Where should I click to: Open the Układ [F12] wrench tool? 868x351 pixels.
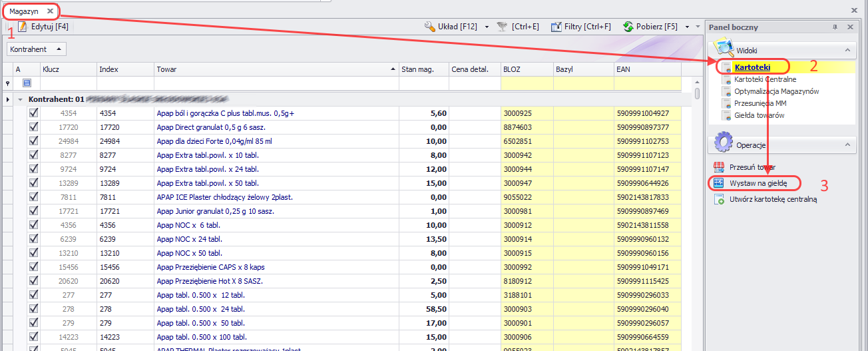point(430,27)
